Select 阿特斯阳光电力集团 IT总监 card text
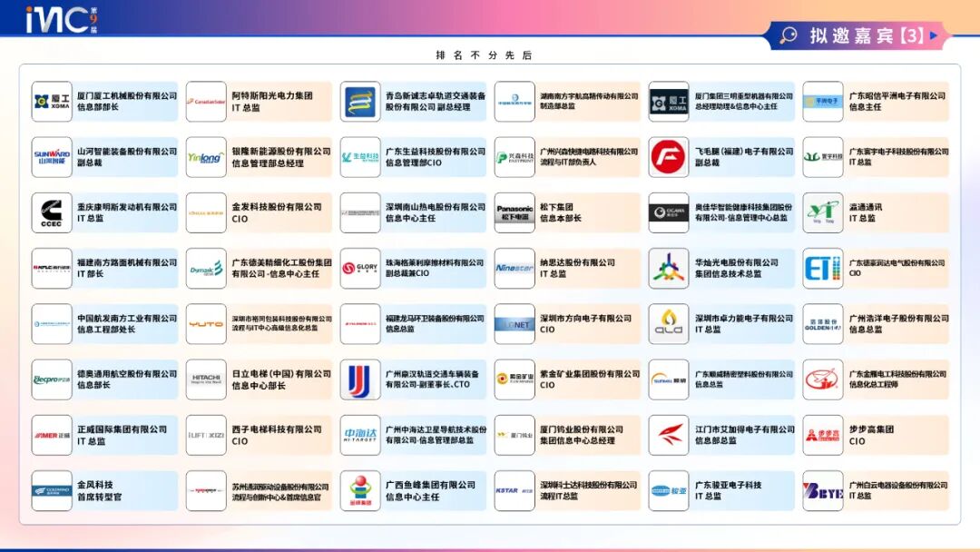The height and width of the screenshot is (552, 980). [272, 102]
